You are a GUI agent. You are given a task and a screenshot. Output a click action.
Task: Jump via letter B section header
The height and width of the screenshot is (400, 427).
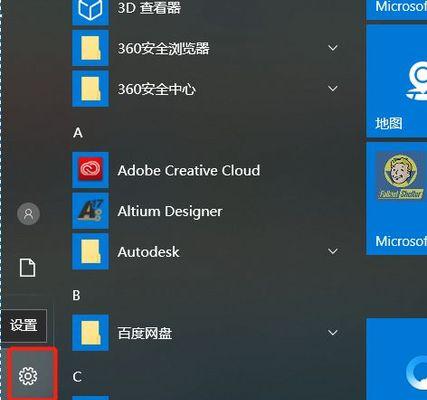(77, 295)
